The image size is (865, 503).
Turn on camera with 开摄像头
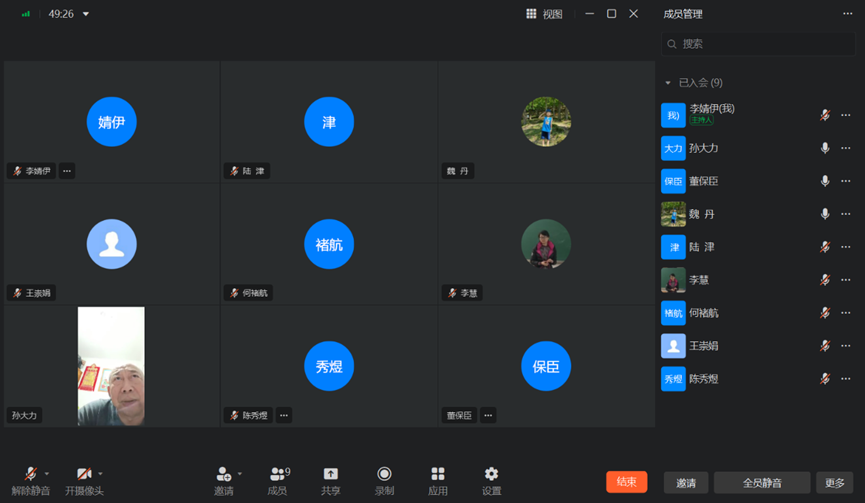point(84,474)
